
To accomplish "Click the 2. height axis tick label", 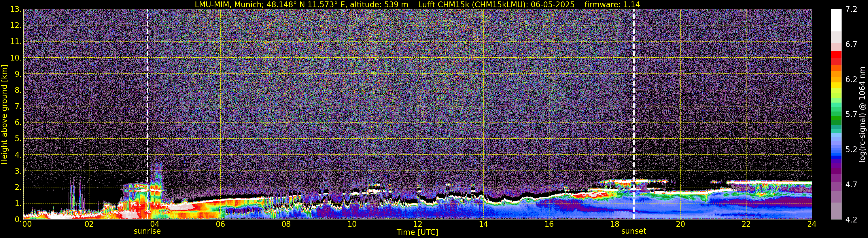I will (x=18, y=187).
